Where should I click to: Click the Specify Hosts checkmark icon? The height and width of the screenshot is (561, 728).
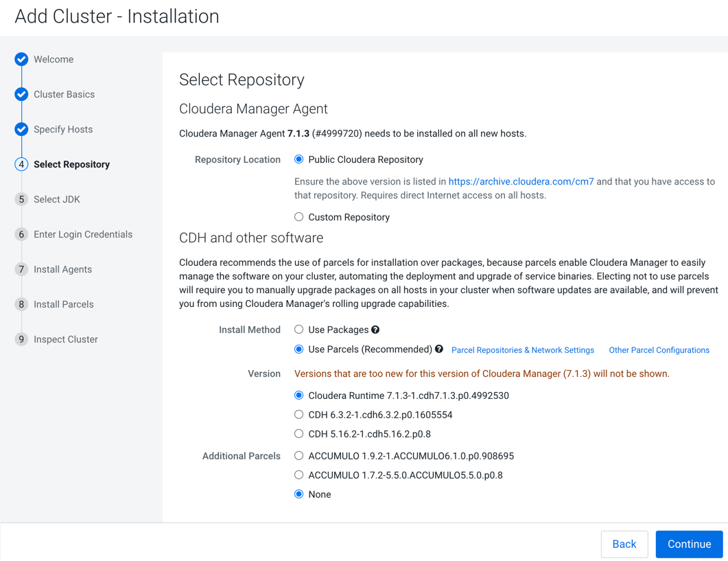(x=21, y=130)
